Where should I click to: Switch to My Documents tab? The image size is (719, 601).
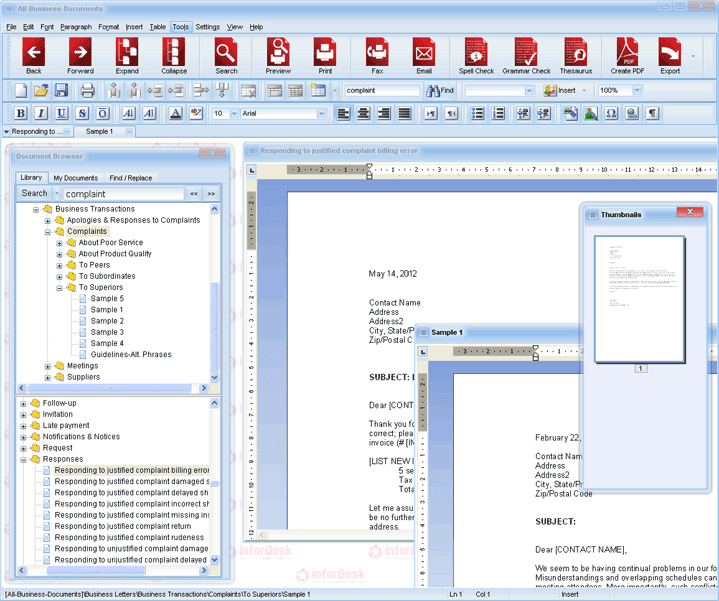point(76,178)
